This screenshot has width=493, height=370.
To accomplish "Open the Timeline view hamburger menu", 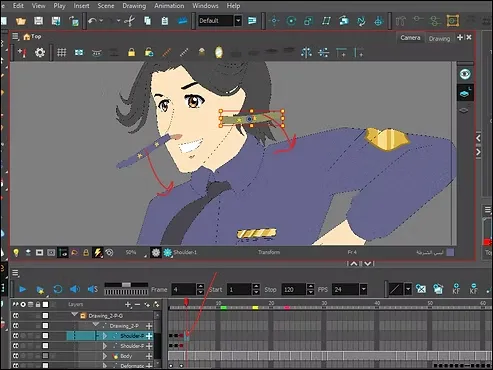I will point(15,273).
